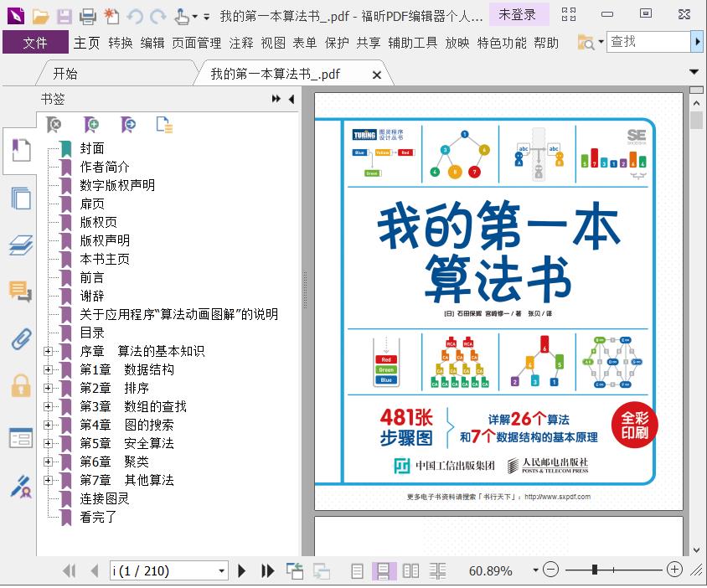Jump to previous view icon
Image resolution: width=707 pixels, height=588 pixels.
point(295,571)
